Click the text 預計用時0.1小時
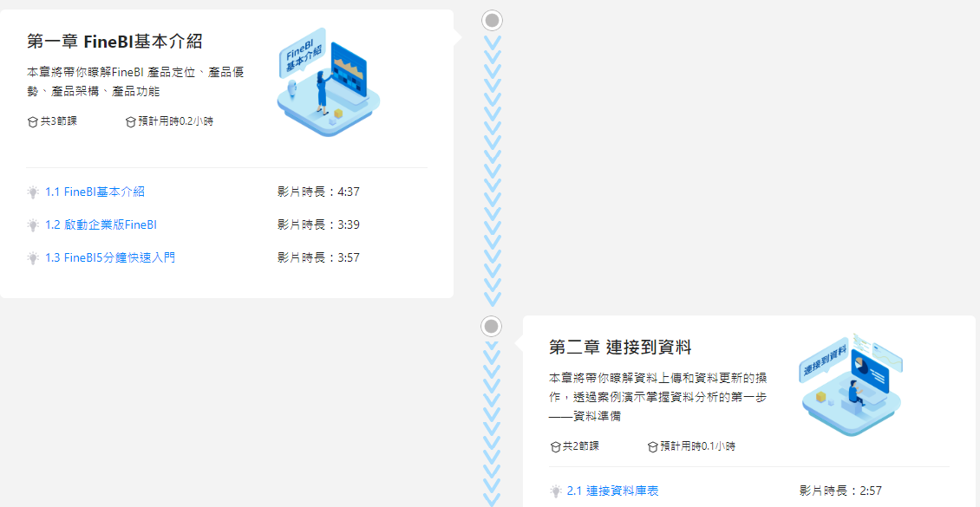This screenshot has height=507, width=980. tap(698, 446)
